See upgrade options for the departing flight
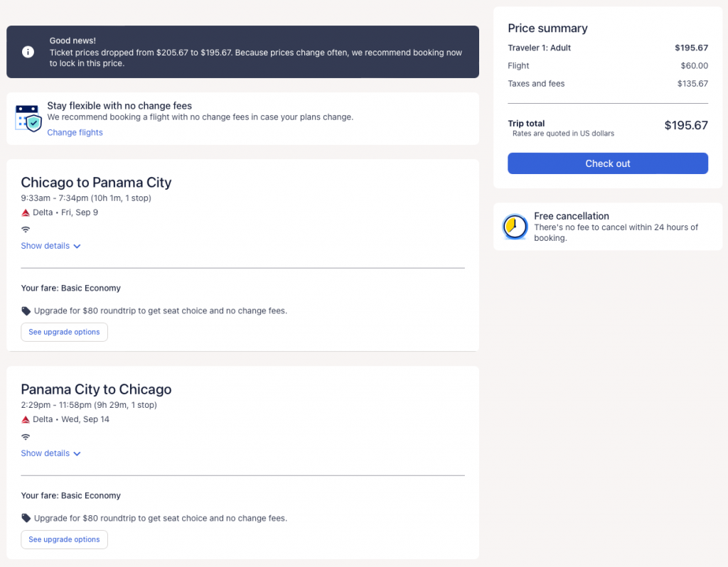 tap(64, 333)
